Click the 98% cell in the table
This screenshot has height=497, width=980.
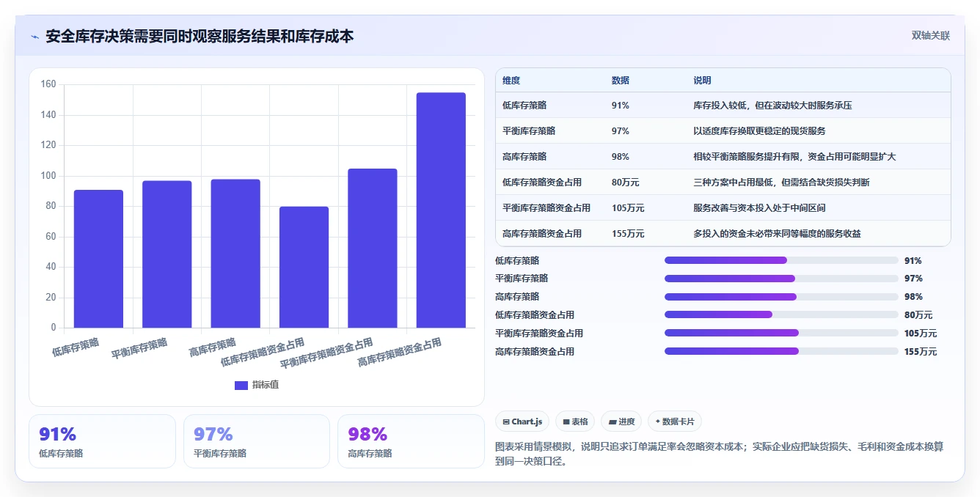point(620,157)
